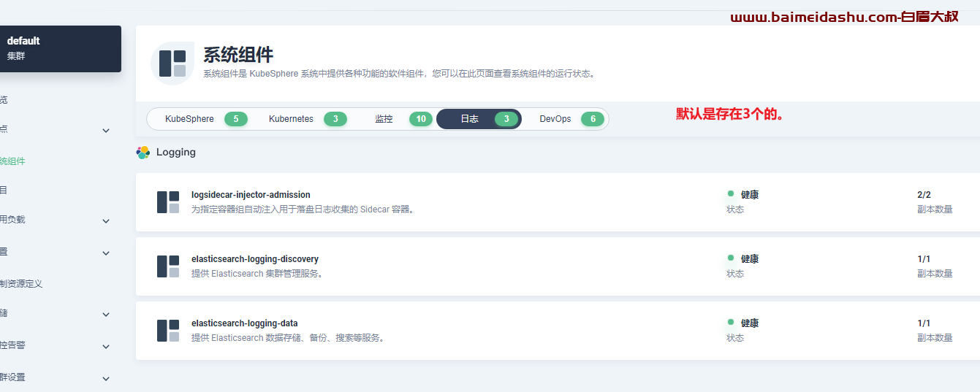980x392 pixels.
Task: Open the 目 sidebar item
Action: pos(4,191)
